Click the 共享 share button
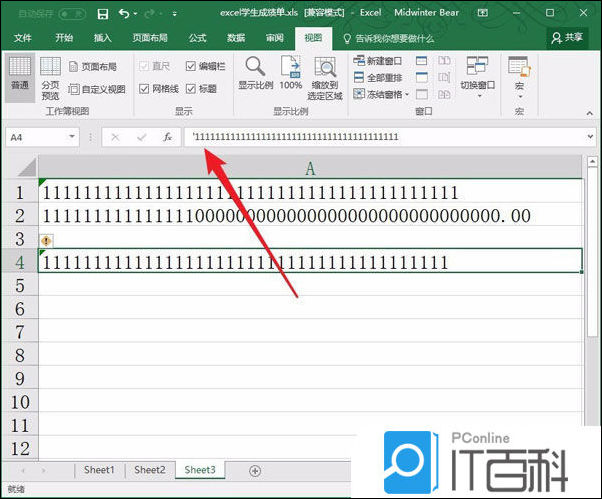 (567, 38)
